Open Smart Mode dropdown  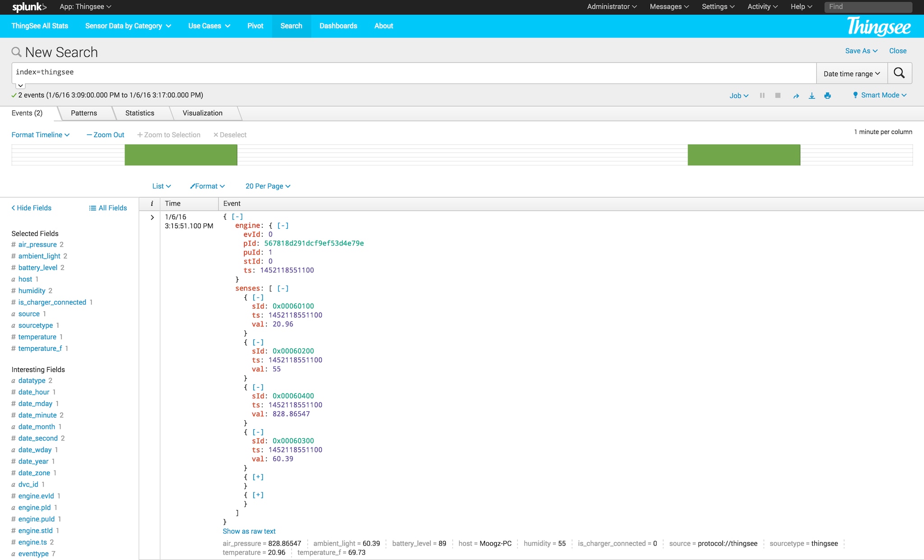[x=880, y=95]
